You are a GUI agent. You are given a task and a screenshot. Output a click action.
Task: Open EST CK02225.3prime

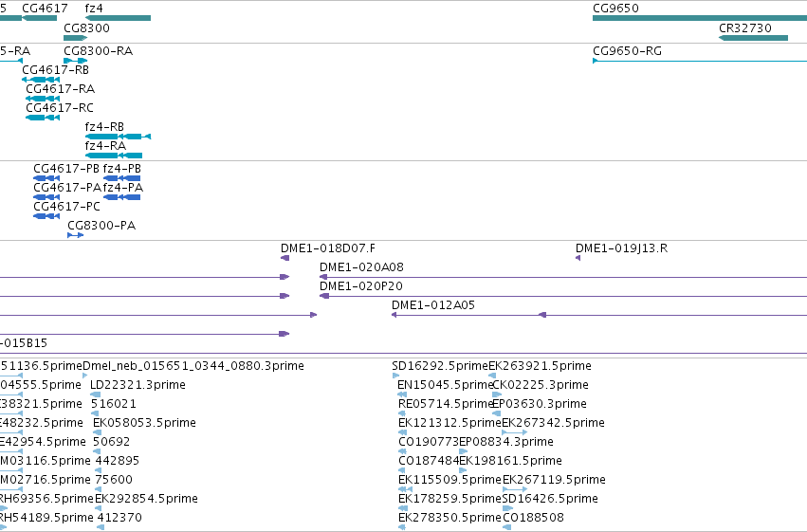point(541,385)
